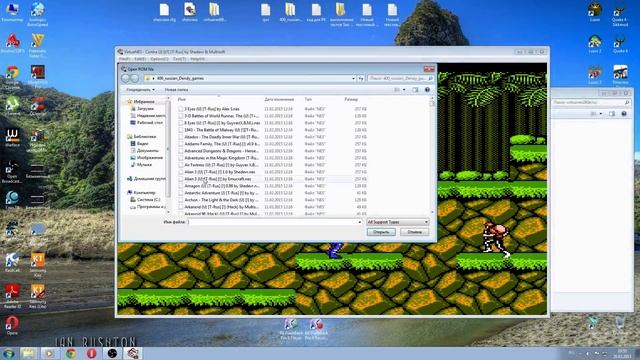Viewport: 640px width, 360px height.
Task: Check the Air Fortress file checkbox
Action: point(180,165)
